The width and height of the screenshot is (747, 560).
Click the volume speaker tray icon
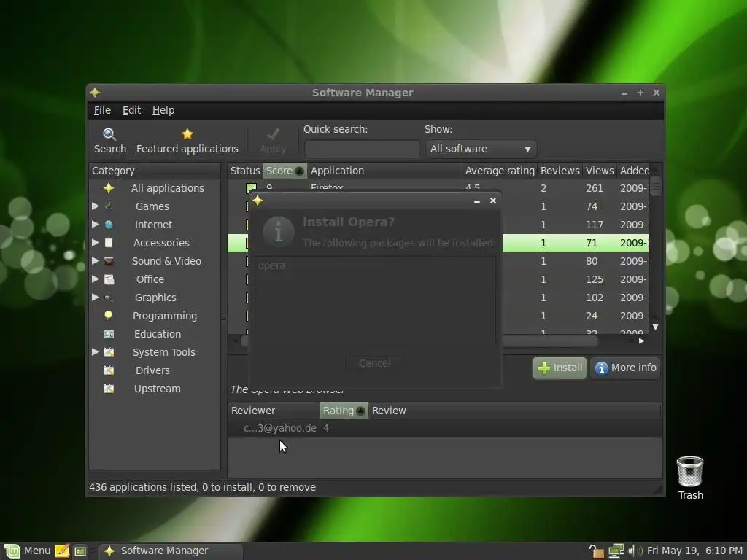pyautogui.click(x=635, y=551)
